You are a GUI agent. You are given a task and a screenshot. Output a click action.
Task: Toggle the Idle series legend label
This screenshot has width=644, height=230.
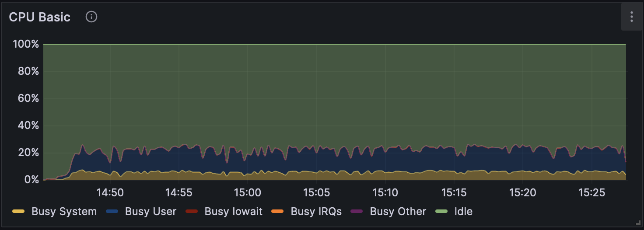(x=463, y=212)
